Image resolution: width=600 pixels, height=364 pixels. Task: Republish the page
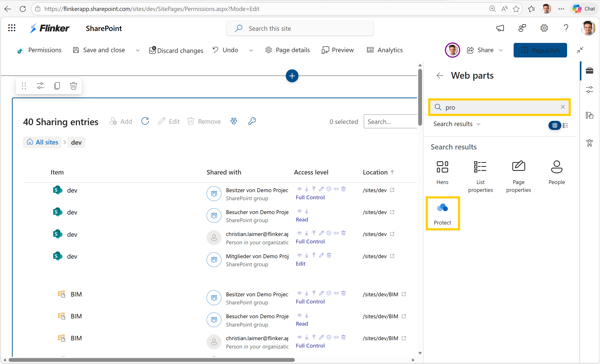click(540, 50)
